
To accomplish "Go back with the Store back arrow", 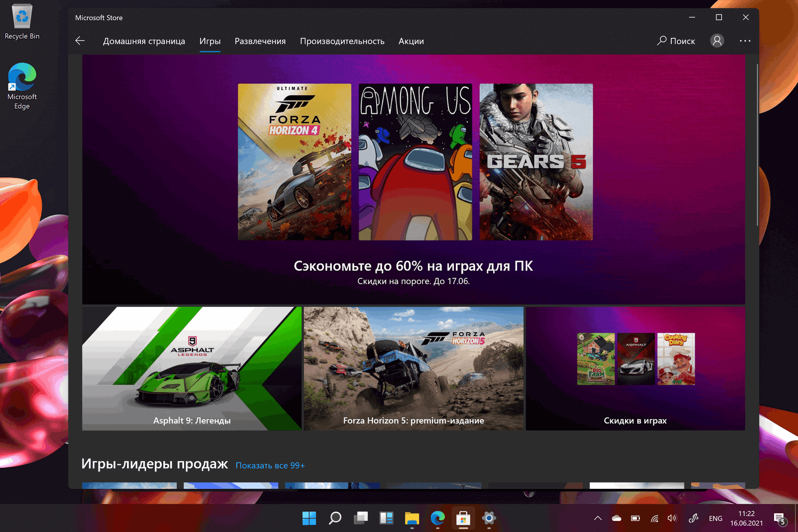I will click(x=80, y=41).
